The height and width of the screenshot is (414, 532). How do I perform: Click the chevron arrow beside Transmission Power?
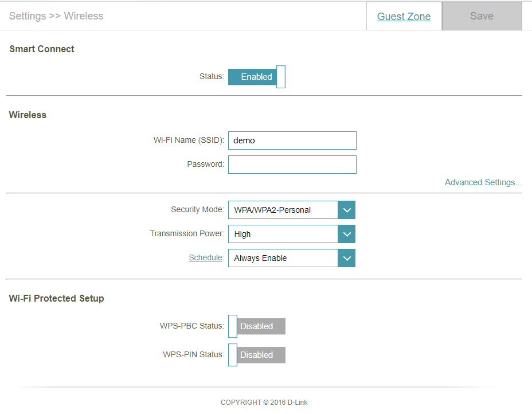point(346,234)
